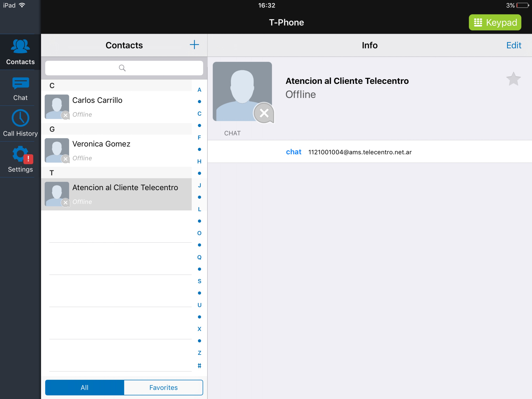Tap contact name heading in Info panel
The height and width of the screenshot is (399, 532).
pos(347,81)
